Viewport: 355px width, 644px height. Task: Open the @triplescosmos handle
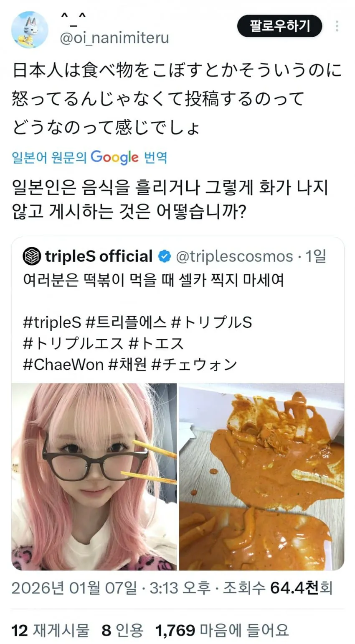234,256
